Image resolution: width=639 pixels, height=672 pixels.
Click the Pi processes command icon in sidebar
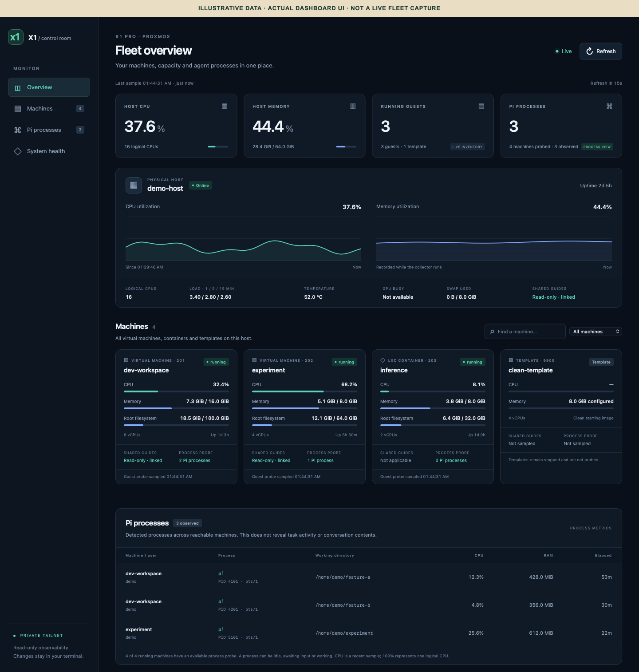[x=18, y=130]
